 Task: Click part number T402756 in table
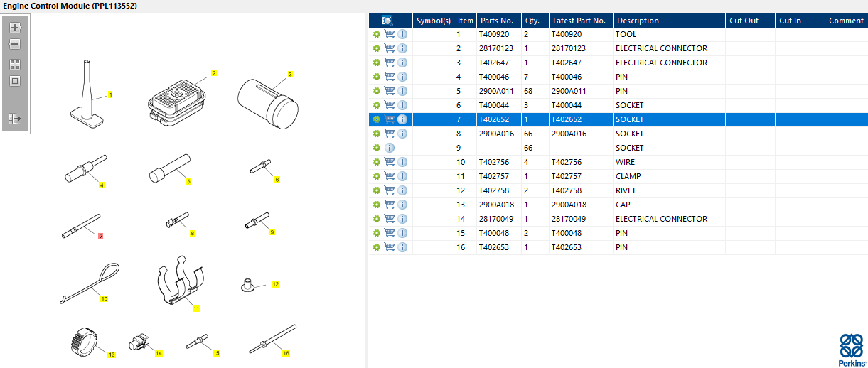click(x=494, y=162)
